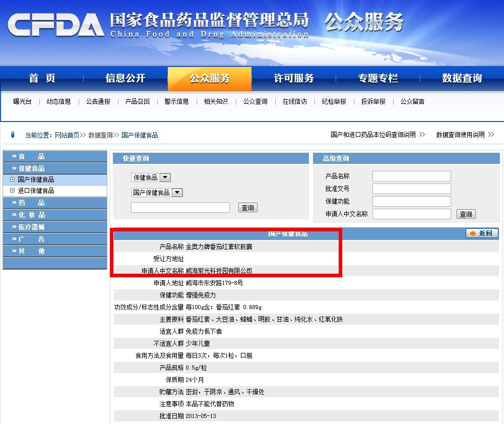Open the 公告通报 submenu link
The image size is (504, 424).
click(x=98, y=101)
